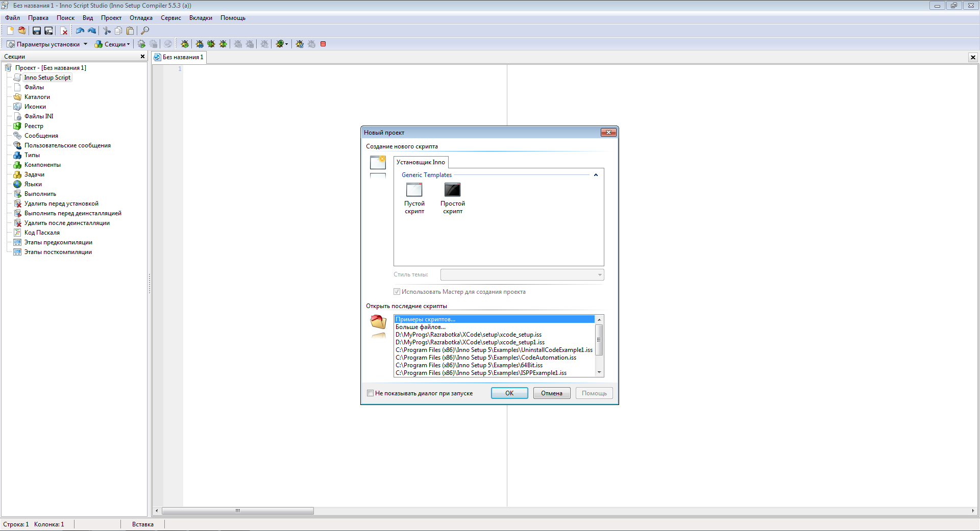Click the Отмена button
This screenshot has height=531, width=980.
click(x=551, y=393)
